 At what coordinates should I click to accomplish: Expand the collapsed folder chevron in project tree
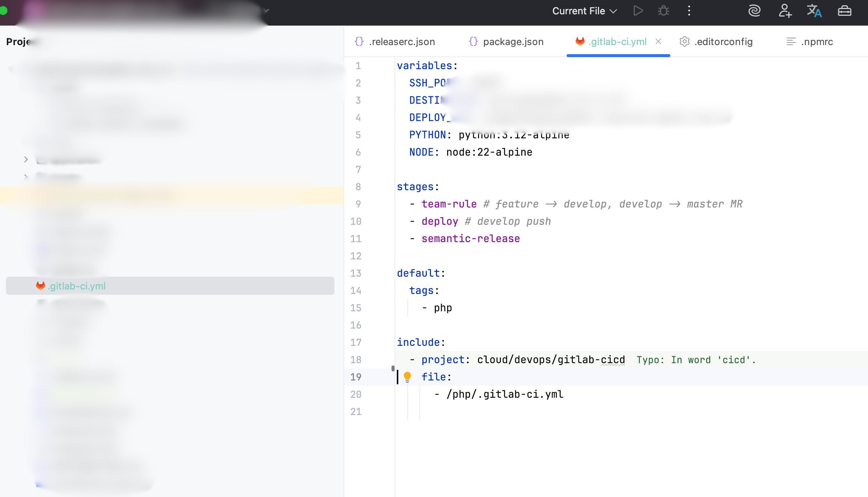point(26,159)
